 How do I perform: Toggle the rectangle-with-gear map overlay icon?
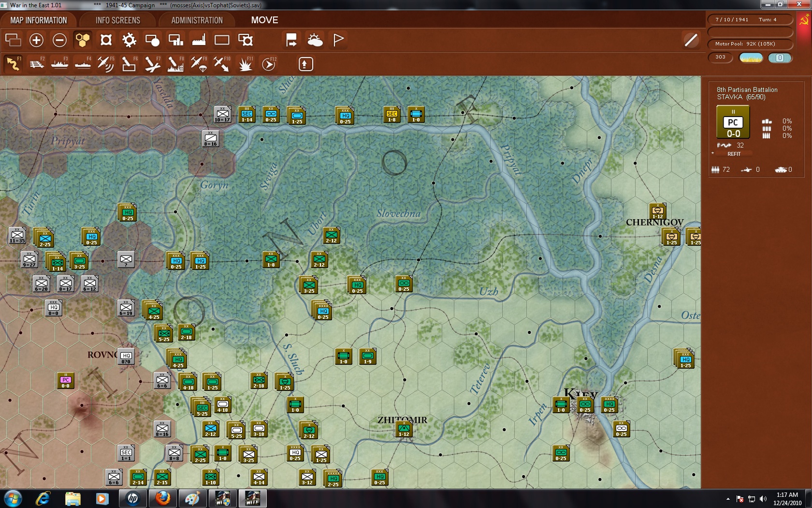pyautogui.click(x=245, y=40)
